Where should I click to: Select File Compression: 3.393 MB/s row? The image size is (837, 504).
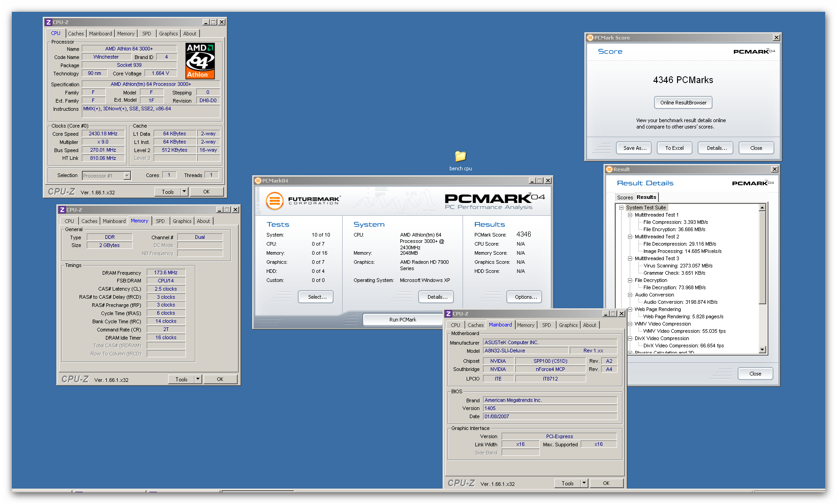(675, 222)
